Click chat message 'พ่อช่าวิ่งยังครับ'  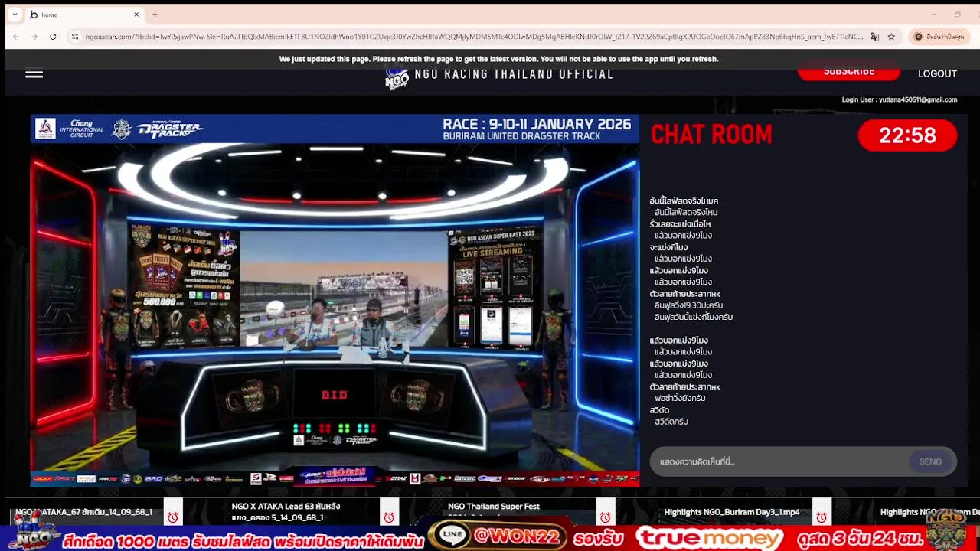click(680, 399)
